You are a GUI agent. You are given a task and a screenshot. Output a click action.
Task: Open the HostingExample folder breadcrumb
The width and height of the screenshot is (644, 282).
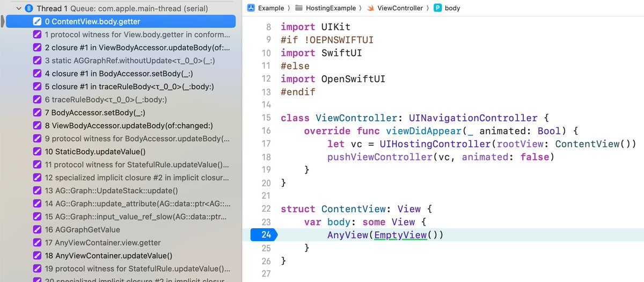pyautogui.click(x=331, y=8)
